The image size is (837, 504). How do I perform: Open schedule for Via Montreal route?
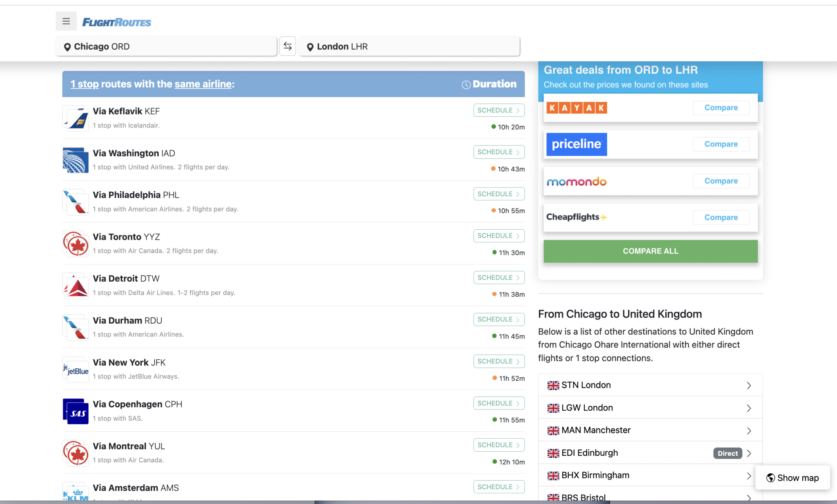[x=499, y=445]
